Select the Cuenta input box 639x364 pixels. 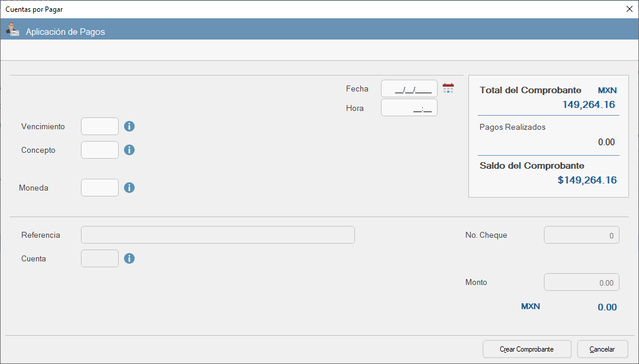point(100,258)
